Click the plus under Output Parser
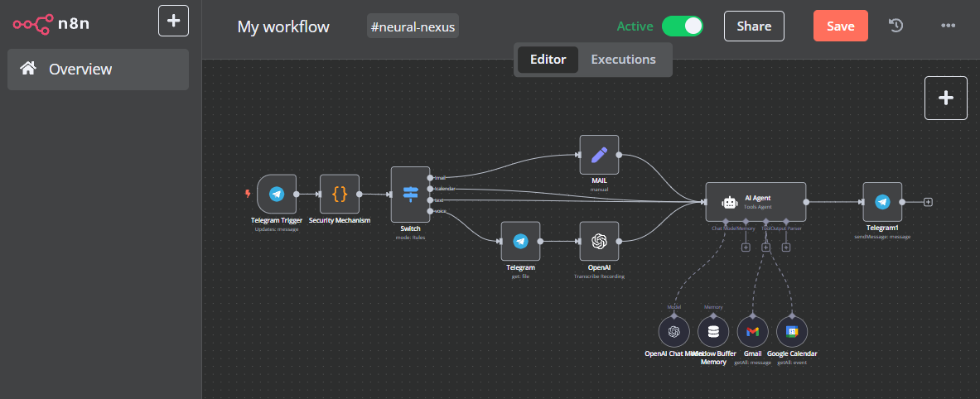Image resolution: width=980 pixels, height=399 pixels. (786, 248)
